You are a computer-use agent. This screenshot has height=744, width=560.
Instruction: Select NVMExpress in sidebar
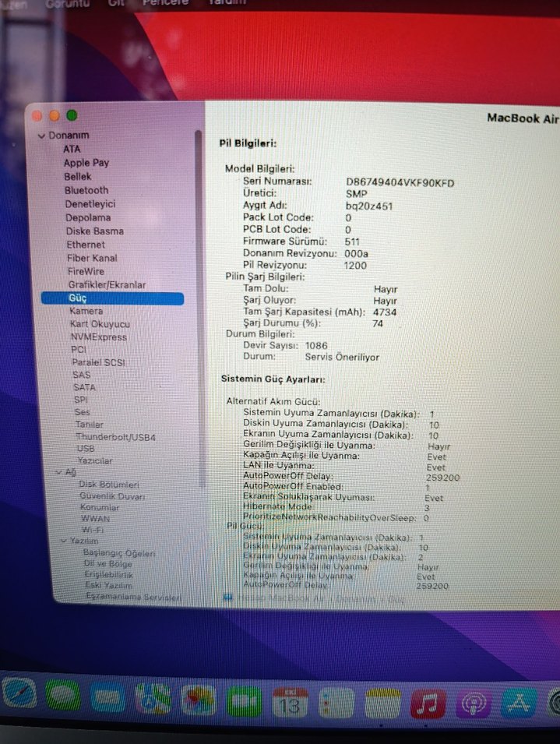point(99,337)
